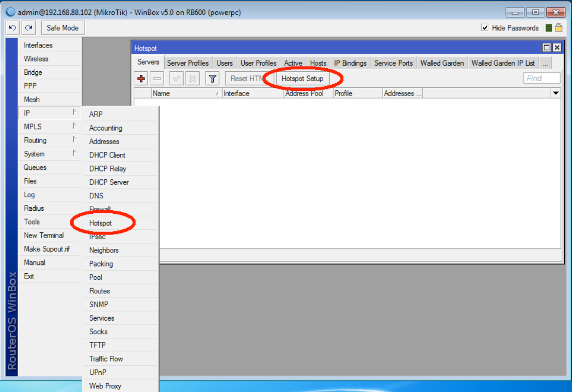Image resolution: width=572 pixels, height=392 pixels.
Task: Toggle Hide Passwords checkbox
Action: tap(484, 28)
